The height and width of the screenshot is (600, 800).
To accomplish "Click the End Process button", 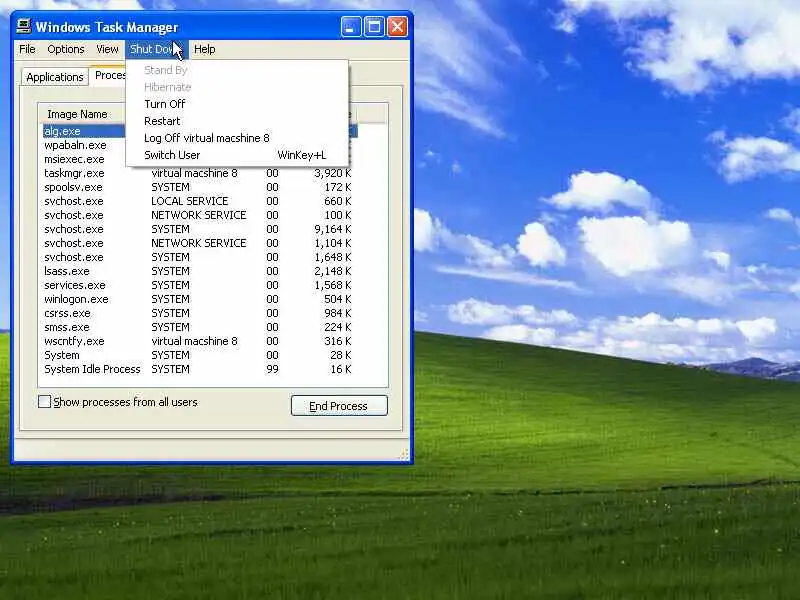I will pyautogui.click(x=339, y=406).
